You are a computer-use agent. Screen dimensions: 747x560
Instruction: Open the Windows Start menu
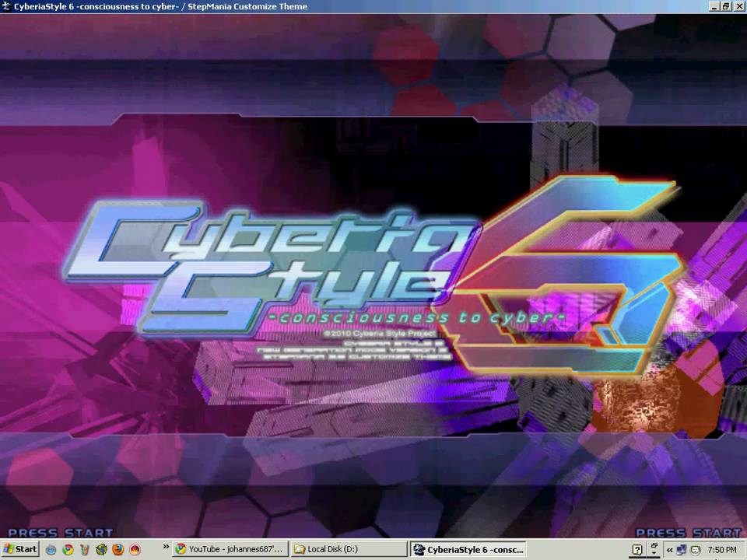[x=20, y=549]
